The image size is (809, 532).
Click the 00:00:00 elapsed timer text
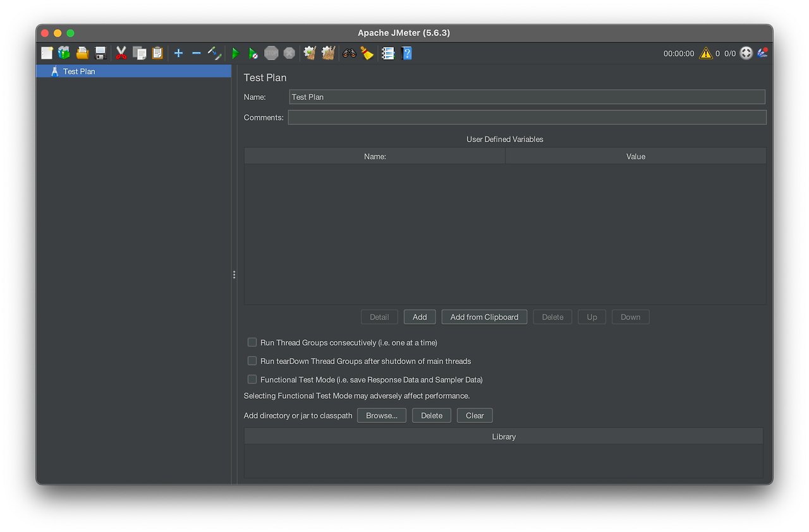coord(679,54)
